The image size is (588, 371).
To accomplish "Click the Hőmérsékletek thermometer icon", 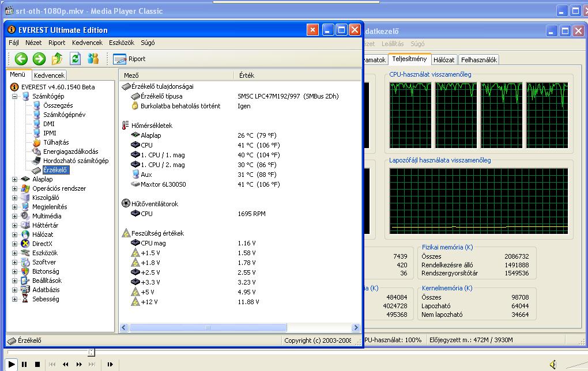I will coord(126,126).
